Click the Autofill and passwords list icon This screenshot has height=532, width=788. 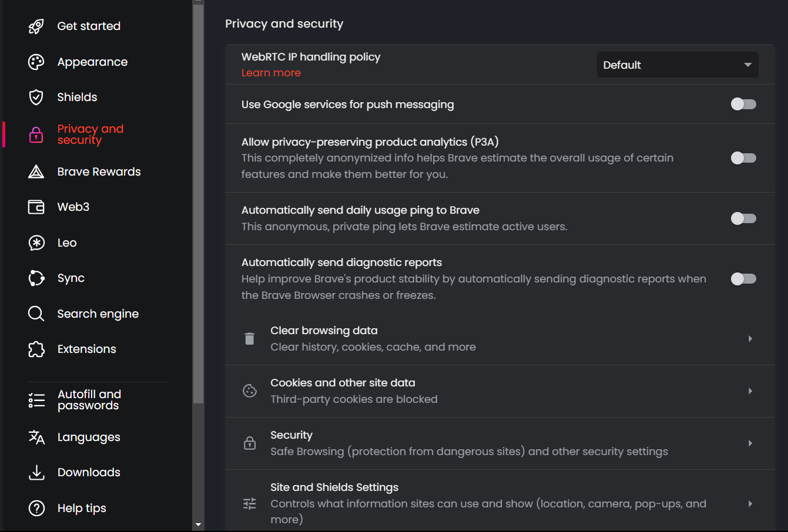point(36,400)
